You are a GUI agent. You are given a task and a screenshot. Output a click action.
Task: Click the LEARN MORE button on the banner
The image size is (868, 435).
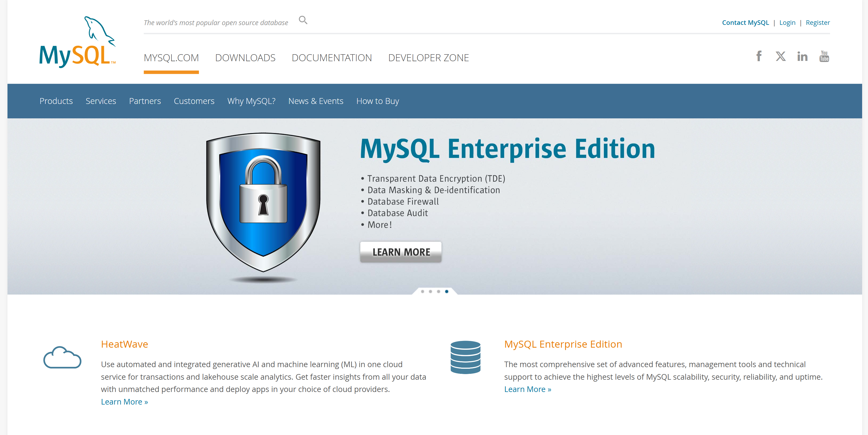(401, 251)
